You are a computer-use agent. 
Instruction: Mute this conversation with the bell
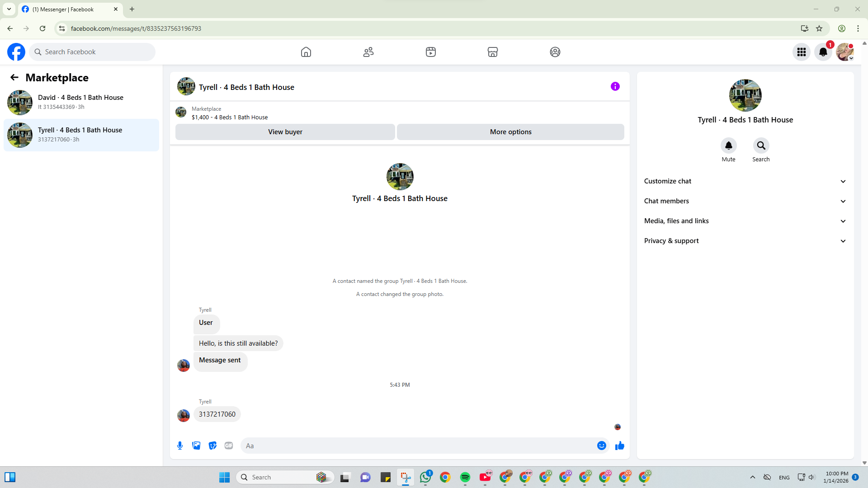[728, 145]
